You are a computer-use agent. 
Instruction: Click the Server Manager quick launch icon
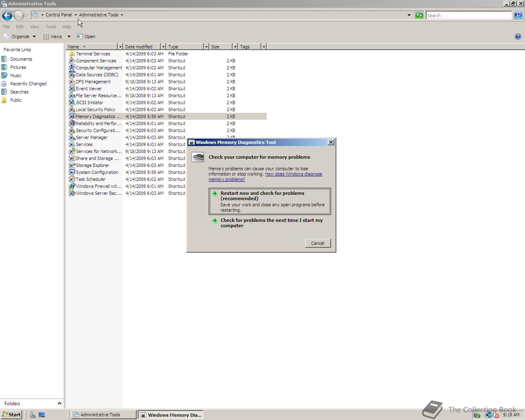32,415
